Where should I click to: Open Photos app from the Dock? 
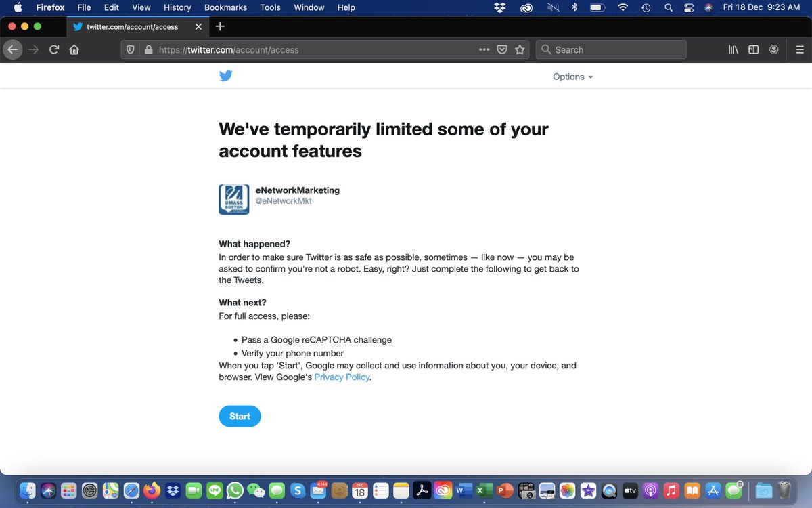tap(567, 490)
